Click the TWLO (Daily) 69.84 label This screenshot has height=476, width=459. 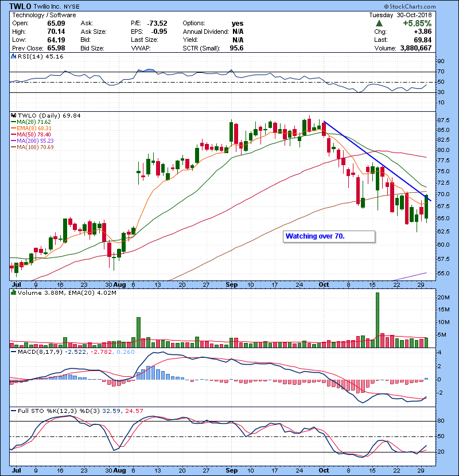[x=49, y=115]
